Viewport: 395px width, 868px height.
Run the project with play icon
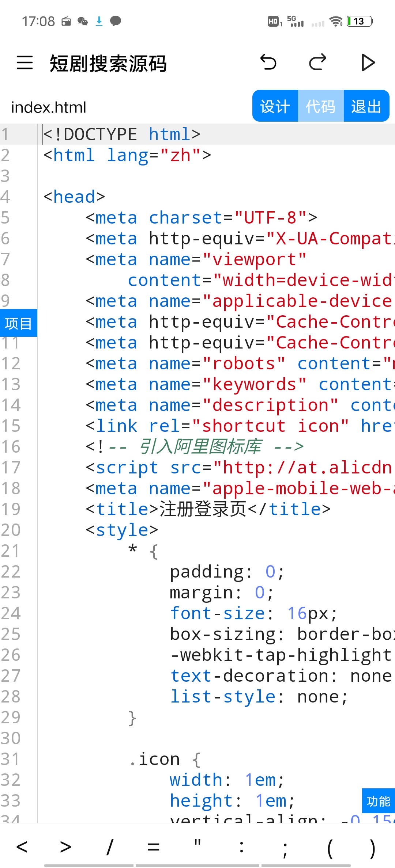(368, 62)
